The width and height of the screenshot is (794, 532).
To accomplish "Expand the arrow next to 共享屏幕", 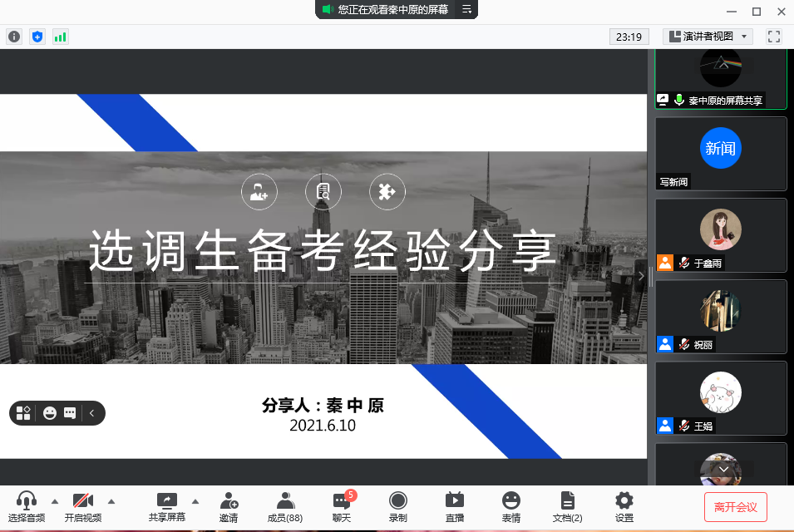I will click(x=195, y=501).
